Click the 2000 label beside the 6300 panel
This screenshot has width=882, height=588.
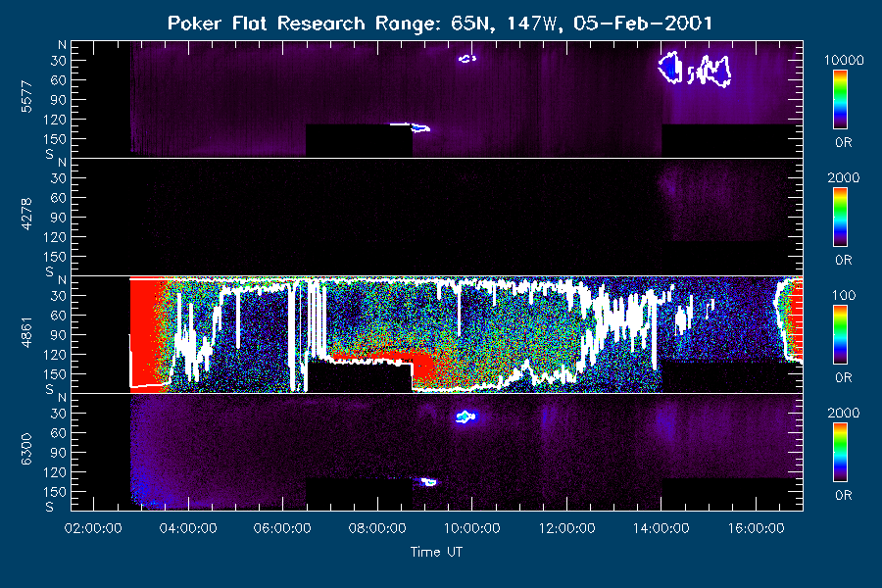tap(844, 413)
